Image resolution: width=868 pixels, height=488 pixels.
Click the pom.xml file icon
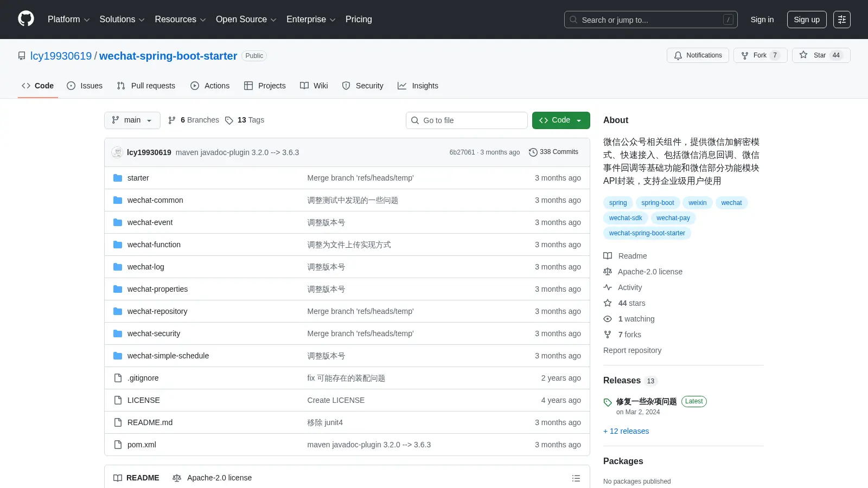click(x=118, y=445)
